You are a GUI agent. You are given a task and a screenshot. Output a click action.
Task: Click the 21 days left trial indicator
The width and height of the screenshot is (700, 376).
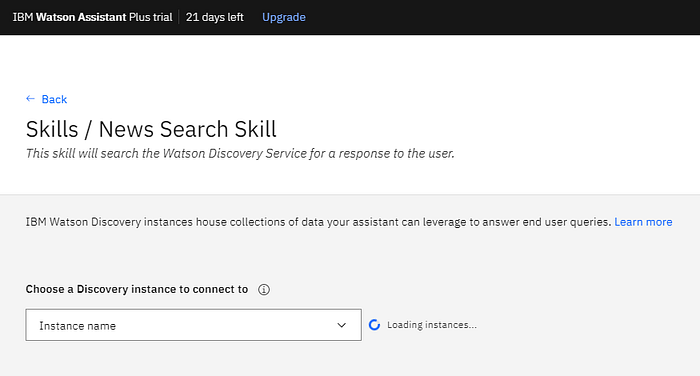click(x=215, y=17)
